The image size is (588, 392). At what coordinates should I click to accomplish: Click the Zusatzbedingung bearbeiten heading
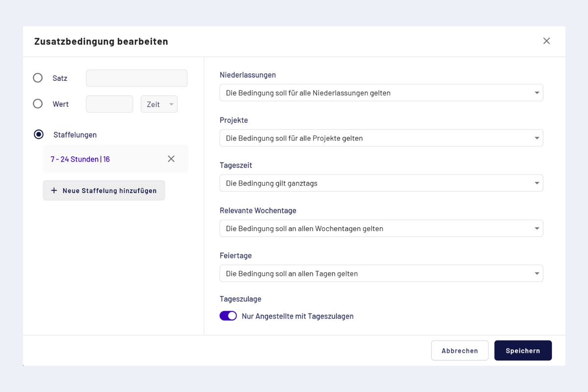pyautogui.click(x=101, y=42)
